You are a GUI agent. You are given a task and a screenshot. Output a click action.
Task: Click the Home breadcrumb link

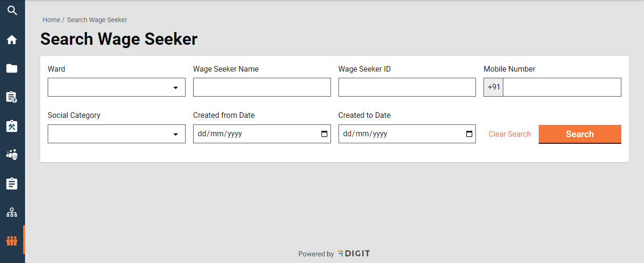[51, 20]
